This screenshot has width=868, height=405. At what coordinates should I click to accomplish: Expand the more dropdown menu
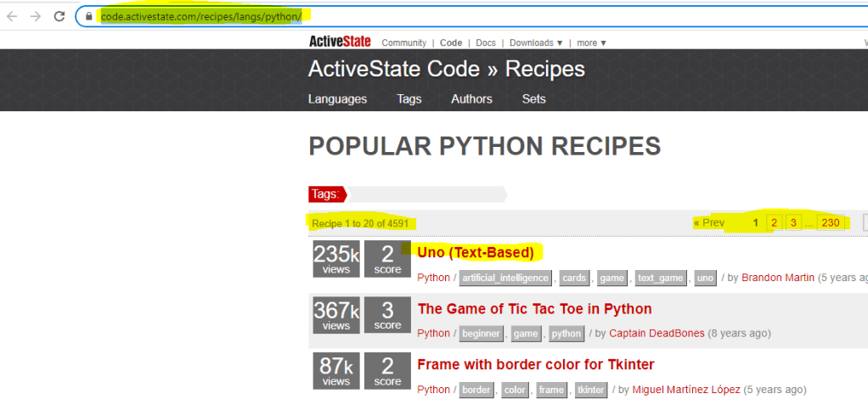click(x=591, y=42)
